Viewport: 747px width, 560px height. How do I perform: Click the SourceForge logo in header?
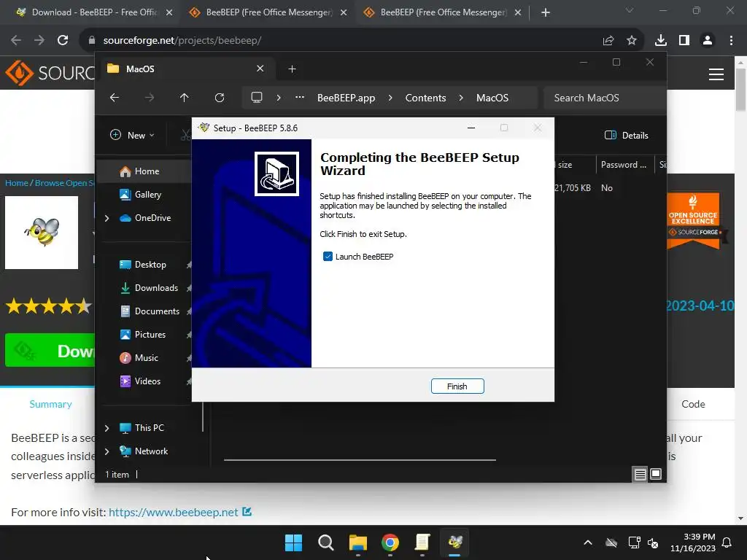(50, 73)
